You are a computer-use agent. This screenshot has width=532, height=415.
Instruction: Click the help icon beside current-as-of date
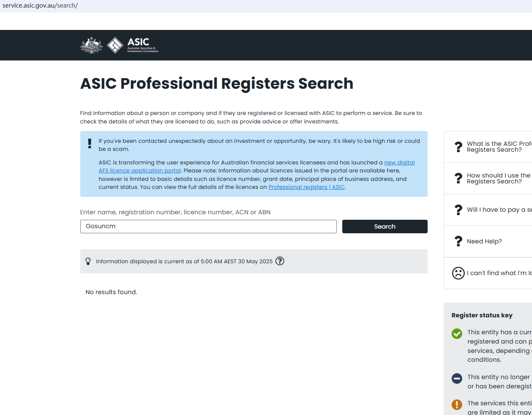280,261
